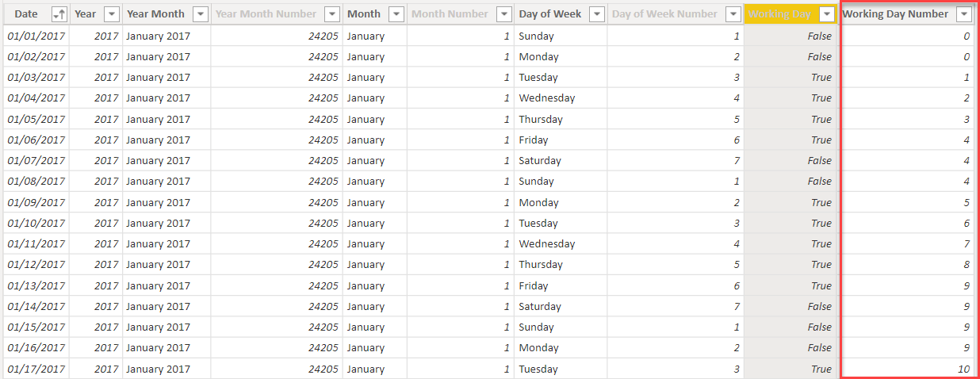Screen dimensions: 980x379
Task: Expand the Year Month column filter arrow
Action: [201, 14]
